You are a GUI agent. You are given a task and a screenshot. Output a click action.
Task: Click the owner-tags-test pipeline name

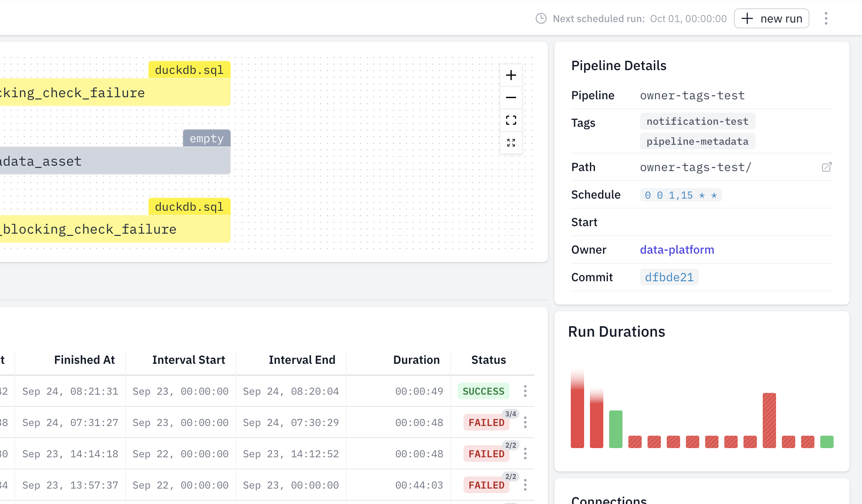(692, 95)
